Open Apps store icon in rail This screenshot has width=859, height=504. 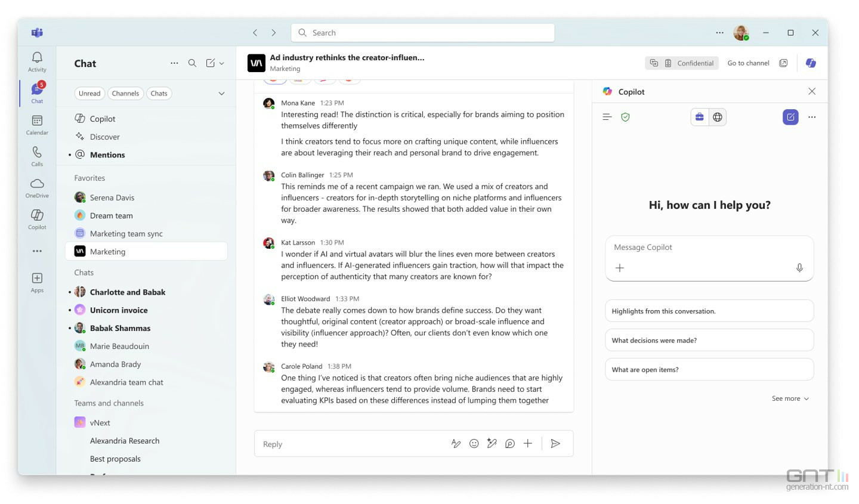pyautogui.click(x=37, y=282)
